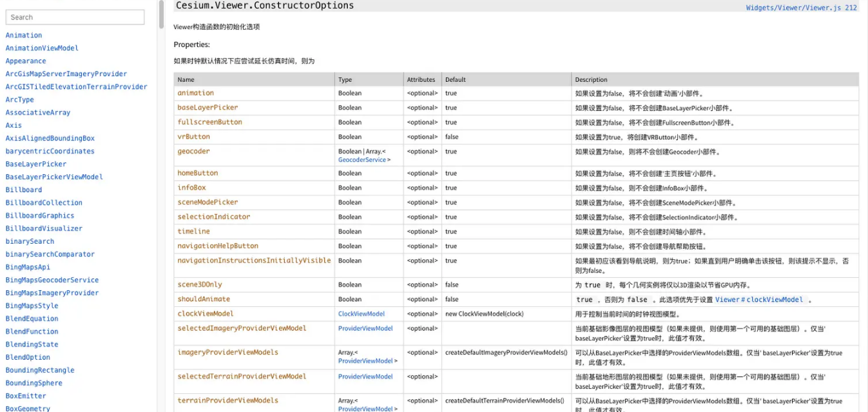Open BillboardGraphics sidebar link

(x=40, y=216)
